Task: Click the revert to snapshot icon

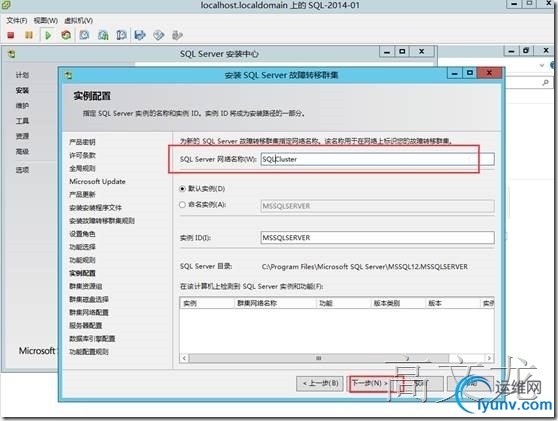Action: (103, 35)
